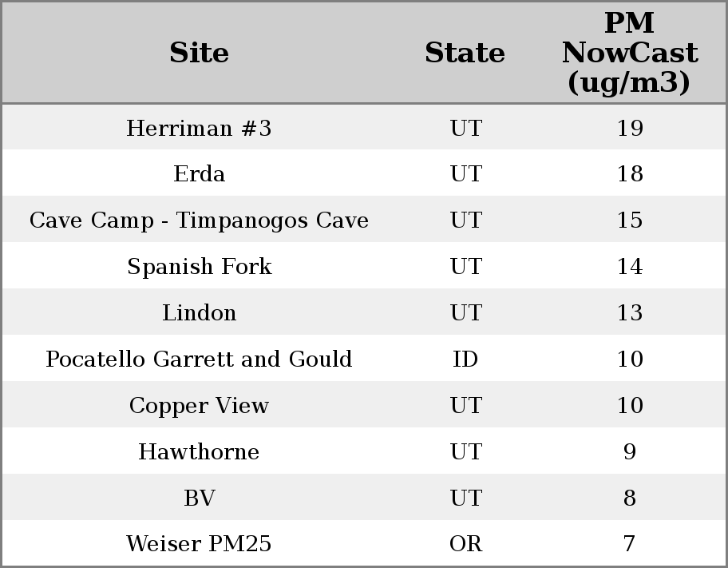The image size is (728, 568).
Task: Select the PM NowCast value 19
Action: 629,128
